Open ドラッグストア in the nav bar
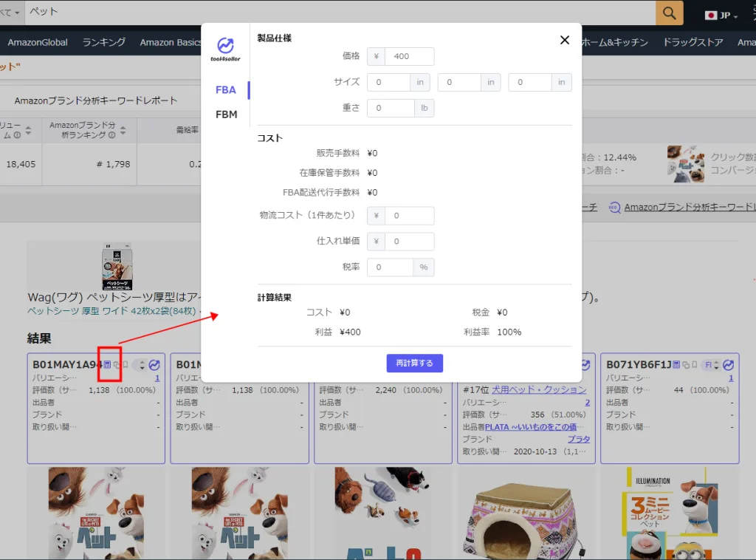 tap(693, 42)
